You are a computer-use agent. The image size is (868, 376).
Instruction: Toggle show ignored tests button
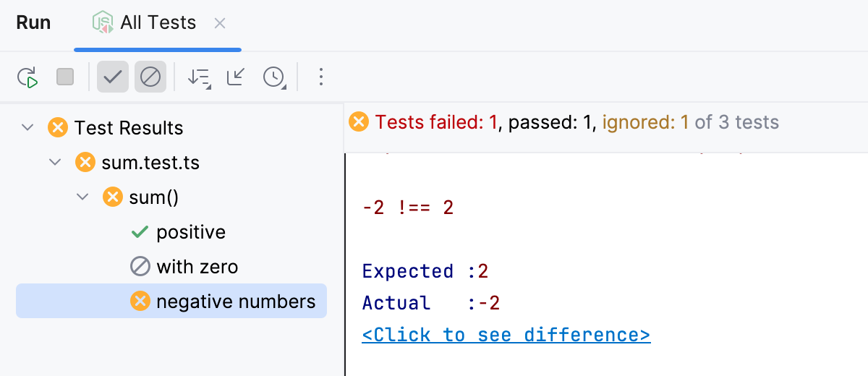coord(150,77)
